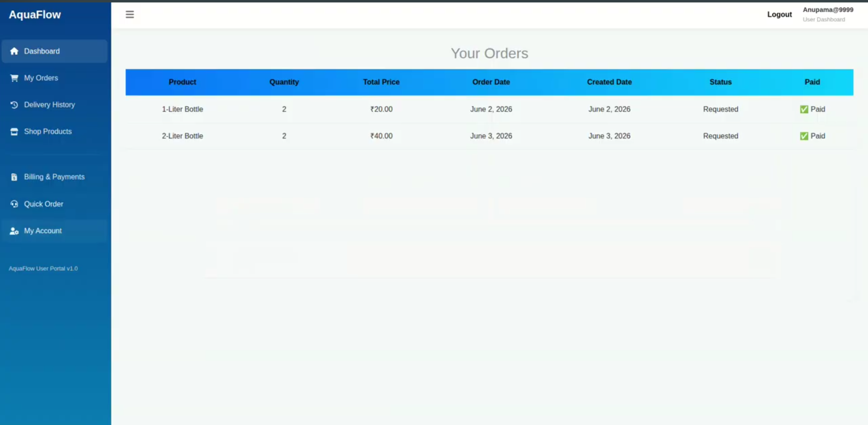Screen dimensions: 868x425
Task: Click Requested status of 2-Liter Bottle
Action: pyautogui.click(x=720, y=136)
